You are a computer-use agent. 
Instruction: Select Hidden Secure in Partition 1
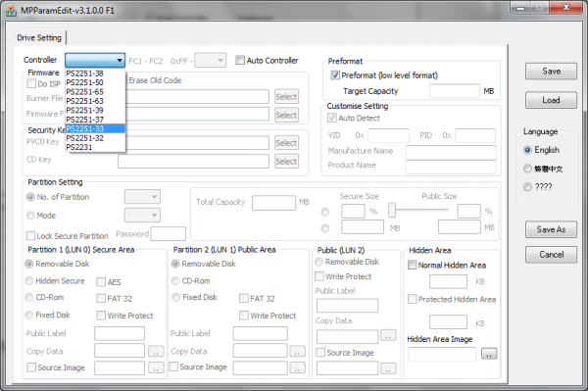28,281
